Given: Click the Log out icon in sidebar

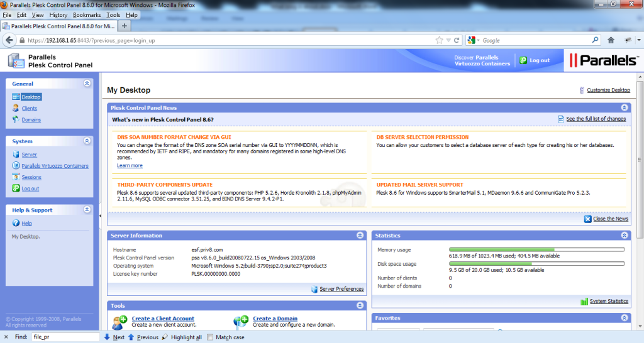Looking at the screenshot, I should click(16, 188).
